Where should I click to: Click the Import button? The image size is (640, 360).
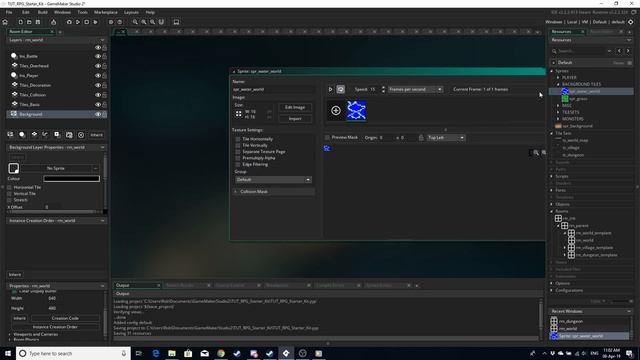(x=295, y=119)
